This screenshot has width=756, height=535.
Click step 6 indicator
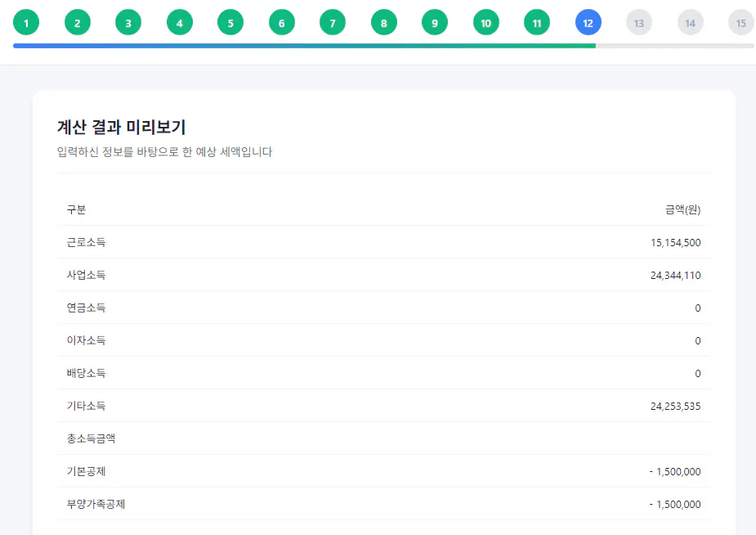[x=282, y=23]
